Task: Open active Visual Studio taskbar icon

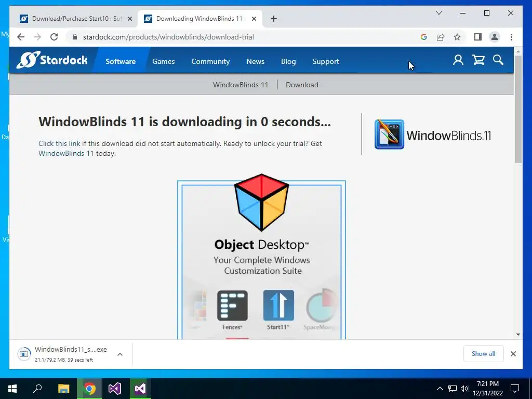Action: (140, 388)
